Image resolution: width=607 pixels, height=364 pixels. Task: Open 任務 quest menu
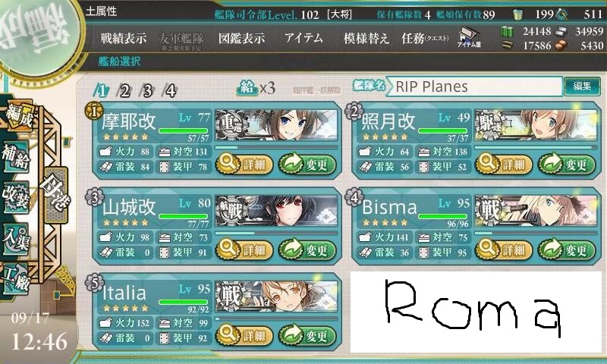(x=425, y=38)
